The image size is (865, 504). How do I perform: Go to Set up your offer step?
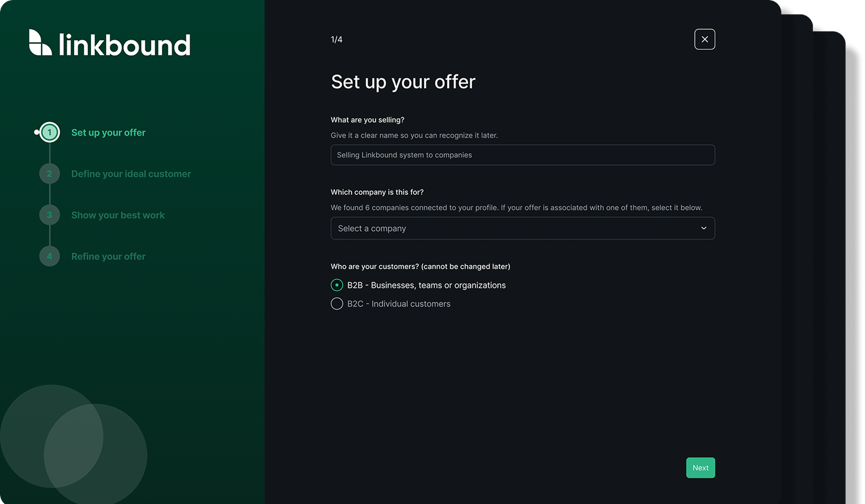click(108, 132)
